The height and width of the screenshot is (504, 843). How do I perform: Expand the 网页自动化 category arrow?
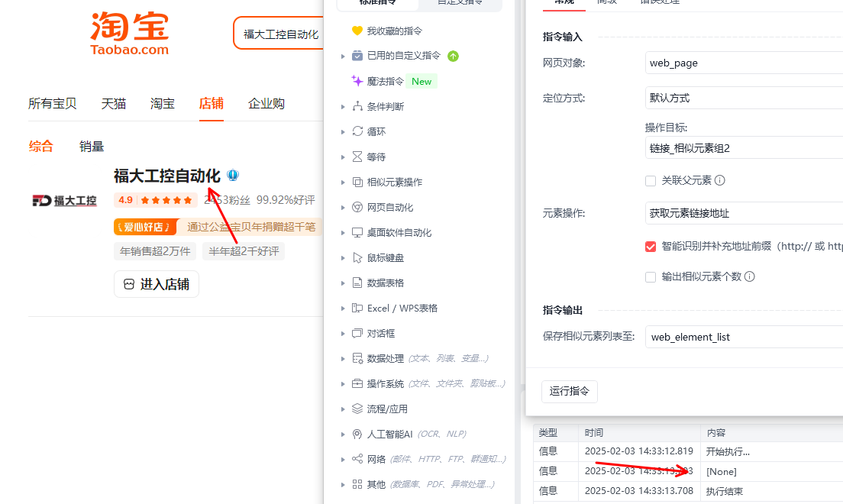(x=343, y=208)
